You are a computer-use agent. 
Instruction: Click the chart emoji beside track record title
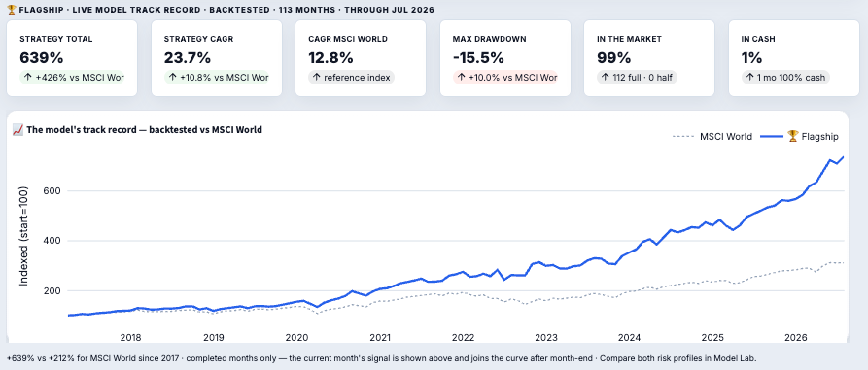pos(17,130)
